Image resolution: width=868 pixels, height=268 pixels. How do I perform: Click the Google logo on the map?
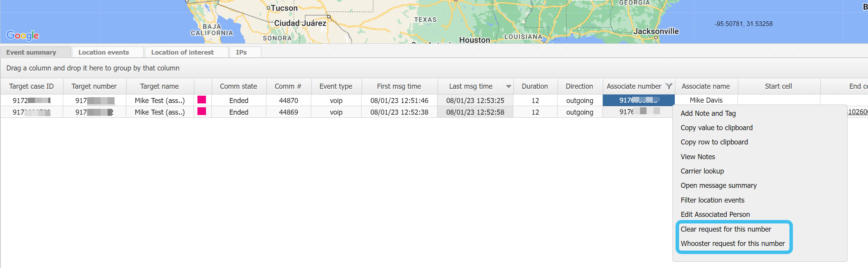(23, 36)
